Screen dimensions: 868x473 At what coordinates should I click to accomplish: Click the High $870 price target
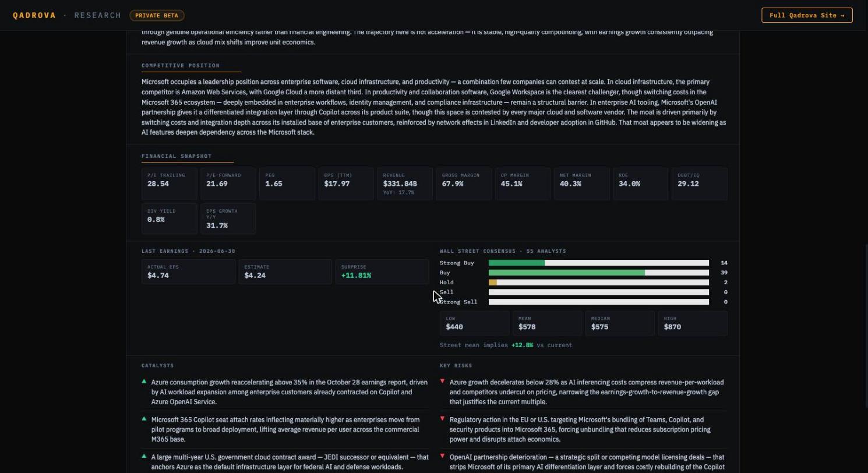coord(693,323)
